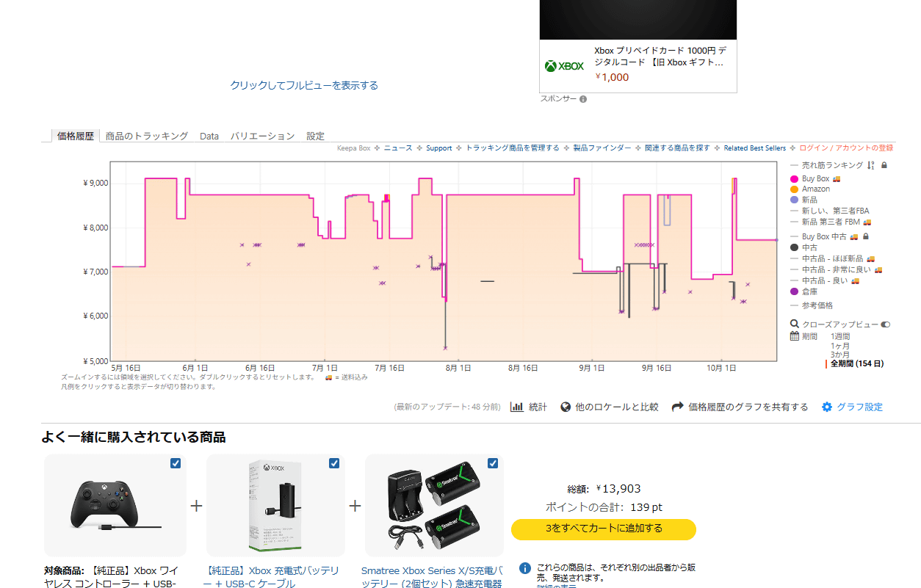Screen dimensions: 921x588
Task: Uncheck the Smatree battery charger checkbox
Action: click(x=493, y=463)
